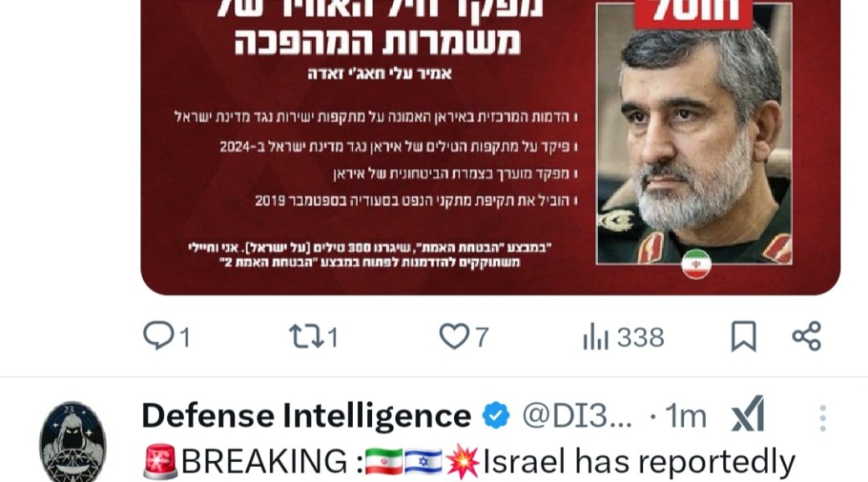Bookmark the tweet with the bookmark icon
868x482 pixels.
(x=743, y=336)
